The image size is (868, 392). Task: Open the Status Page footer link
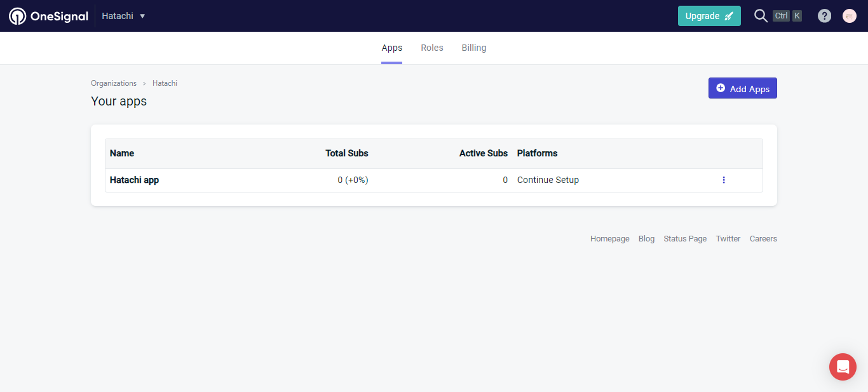click(x=685, y=239)
